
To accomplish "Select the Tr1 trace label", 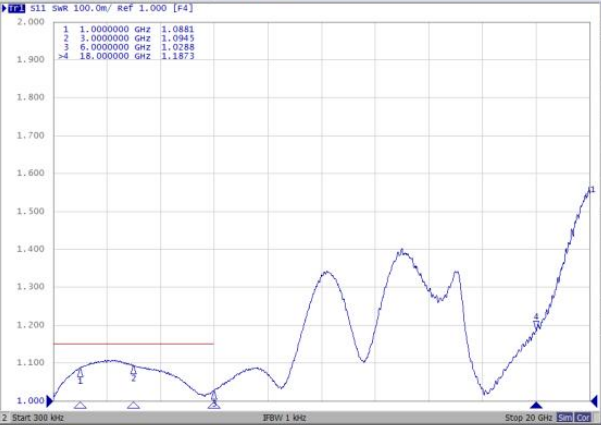I will click(14, 7).
